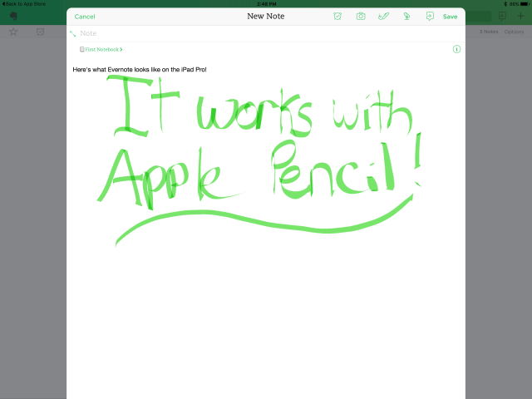Screen dimensions: 532x399
Task: Tap the microphone audio recording icon
Action: coord(406,17)
